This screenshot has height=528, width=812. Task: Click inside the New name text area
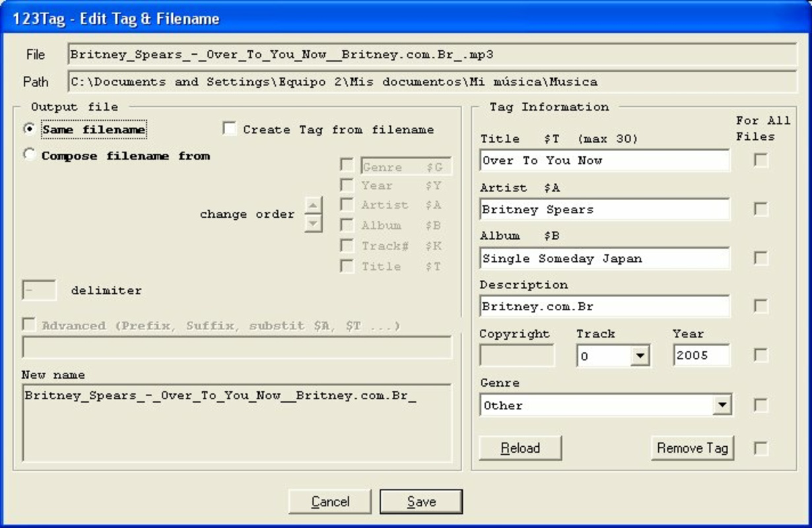tap(237, 423)
